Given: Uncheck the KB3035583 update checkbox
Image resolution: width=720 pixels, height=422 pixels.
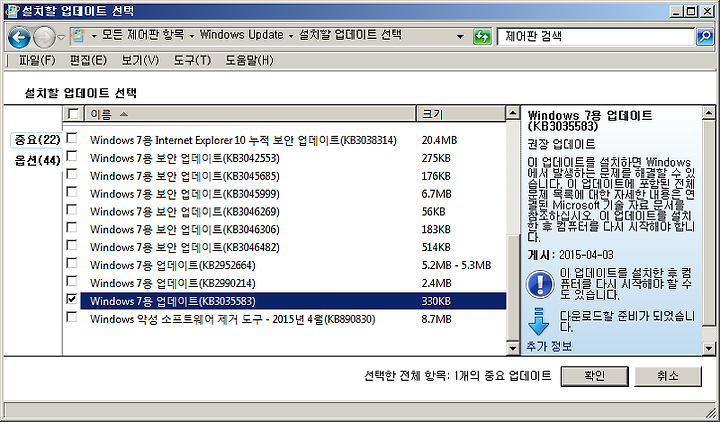Looking at the screenshot, I should tap(72, 299).
